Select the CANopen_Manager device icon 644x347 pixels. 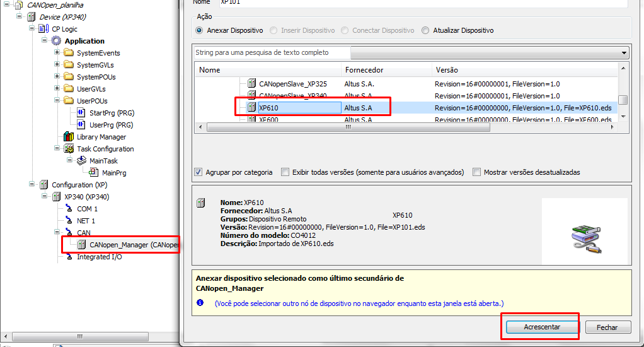click(x=81, y=244)
